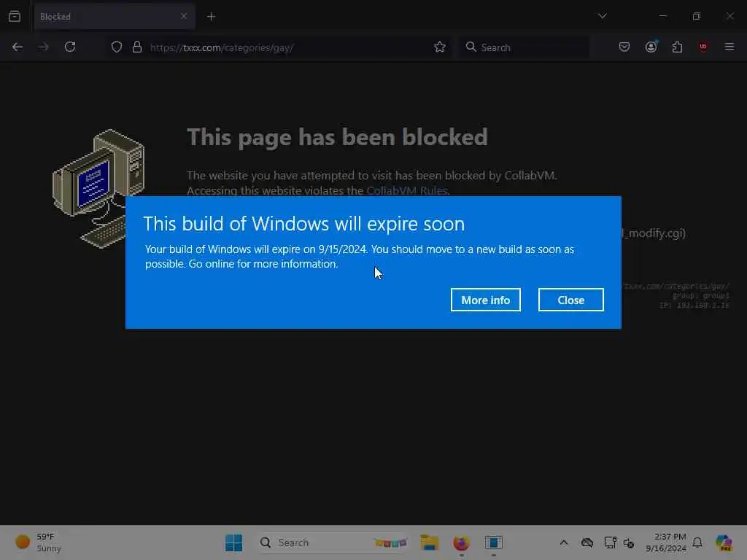Click the cloud sync tray icon

point(587,542)
